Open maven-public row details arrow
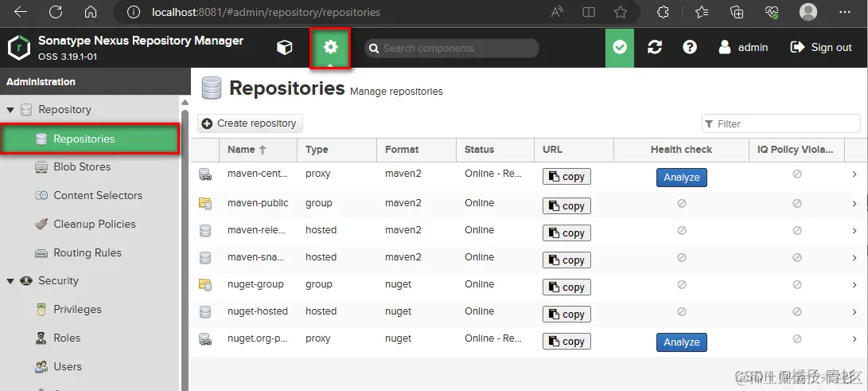 [854, 204]
